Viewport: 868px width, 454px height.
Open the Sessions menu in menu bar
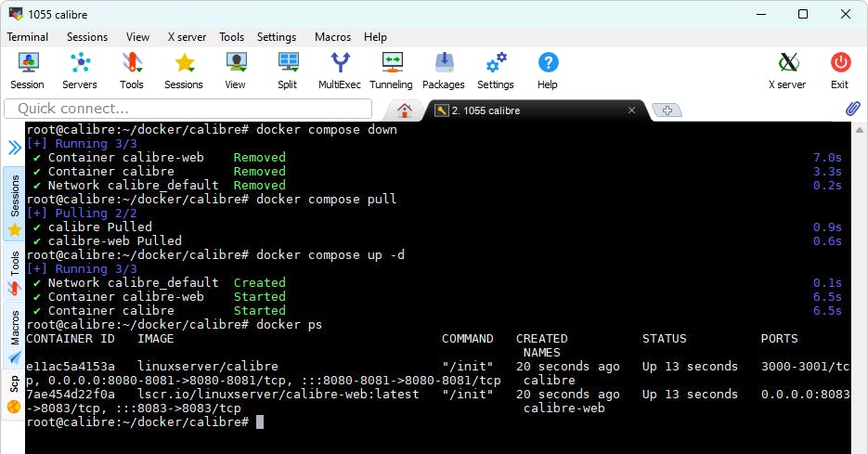pos(87,37)
